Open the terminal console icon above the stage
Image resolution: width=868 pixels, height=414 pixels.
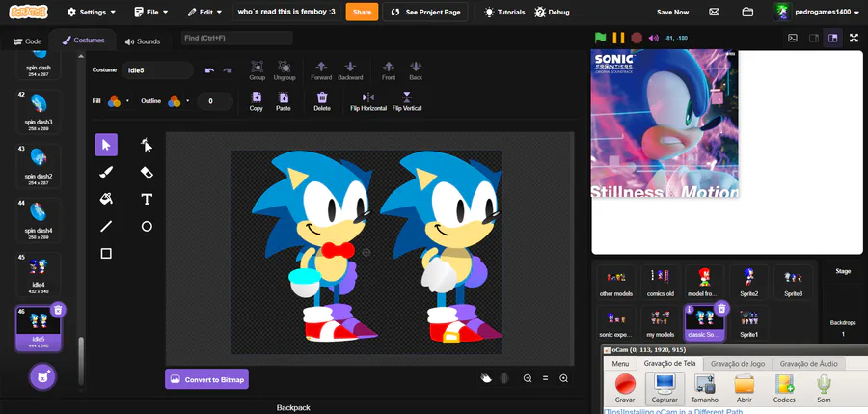(793, 39)
